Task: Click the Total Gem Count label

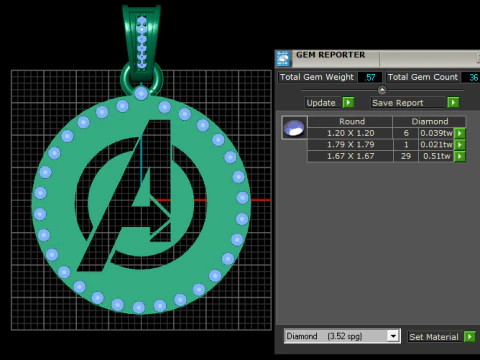Action: click(423, 77)
